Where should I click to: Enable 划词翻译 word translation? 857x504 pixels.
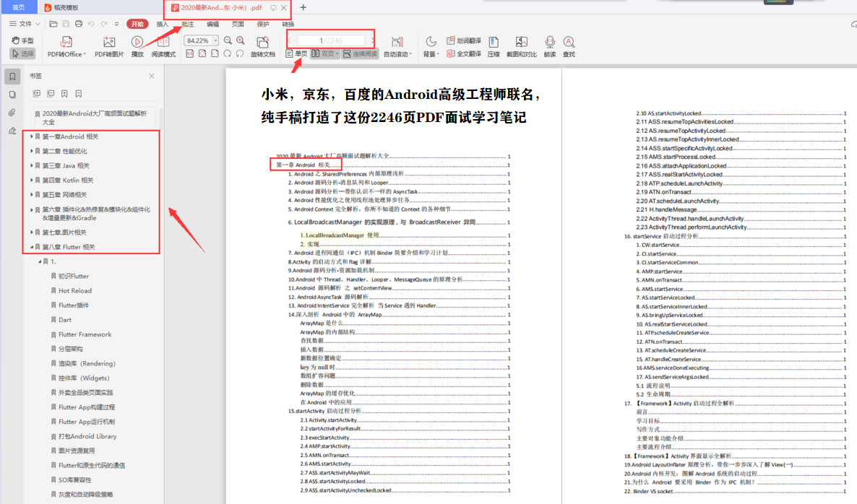[x=464, y=41]
